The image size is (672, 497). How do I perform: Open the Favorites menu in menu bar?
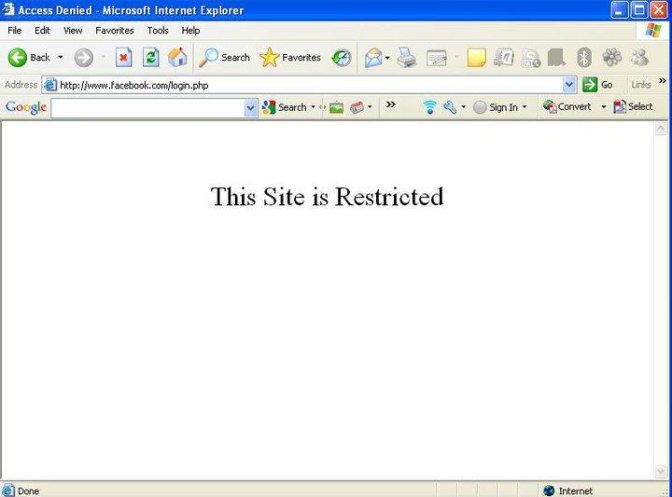(x=114, y=30)
